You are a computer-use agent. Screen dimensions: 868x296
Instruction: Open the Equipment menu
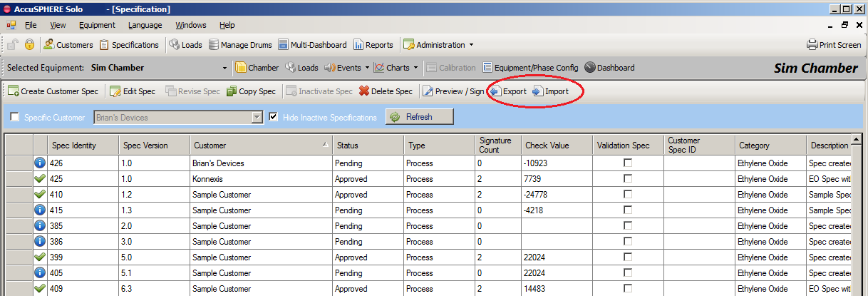pos(97,25)
